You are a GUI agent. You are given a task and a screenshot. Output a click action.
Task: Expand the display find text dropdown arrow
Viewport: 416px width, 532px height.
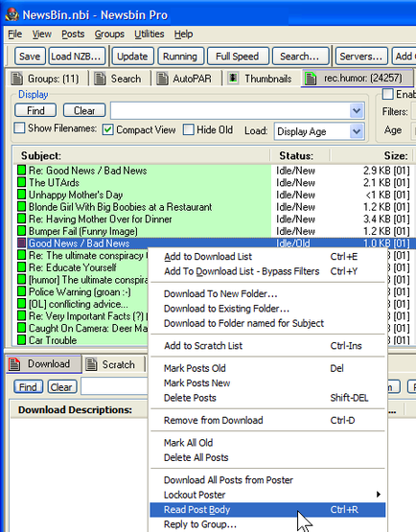click(x=357, y=110)
